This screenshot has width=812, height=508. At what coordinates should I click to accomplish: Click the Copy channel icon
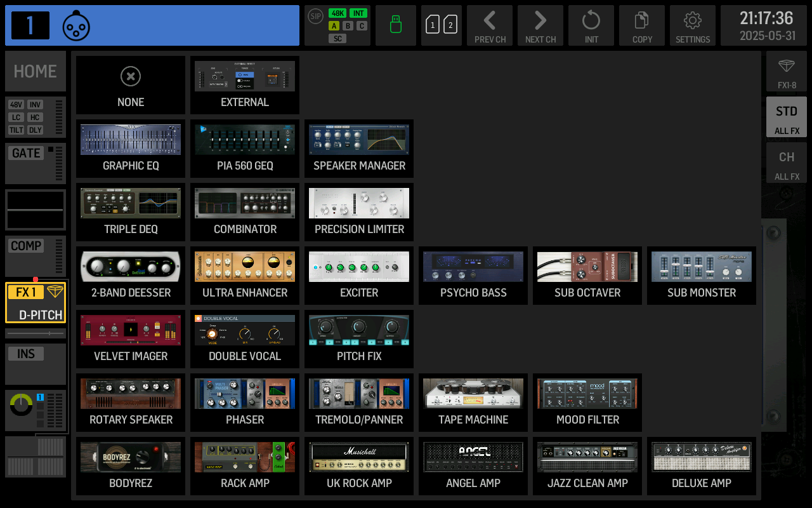pos(641,25)
